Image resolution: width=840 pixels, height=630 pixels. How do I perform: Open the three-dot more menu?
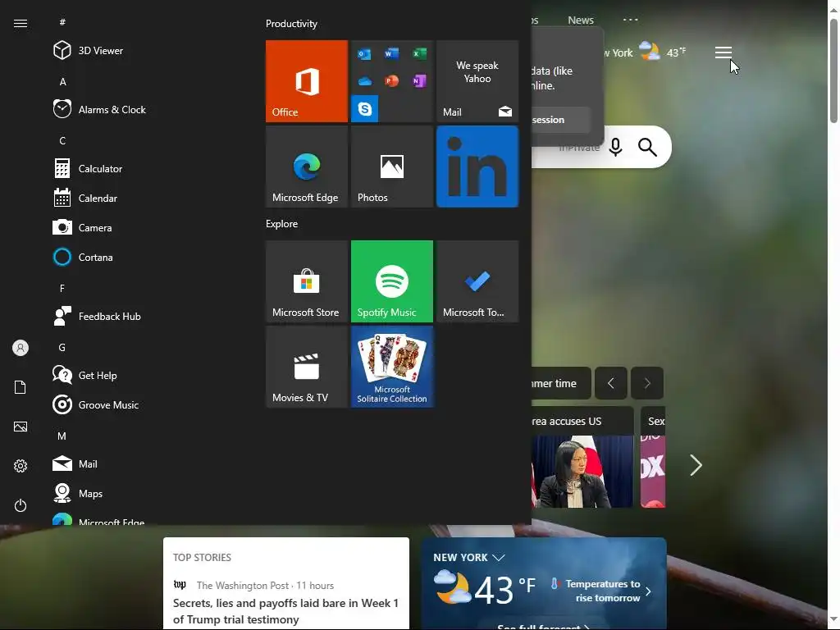pyautogui.click(x=631, y=20)
